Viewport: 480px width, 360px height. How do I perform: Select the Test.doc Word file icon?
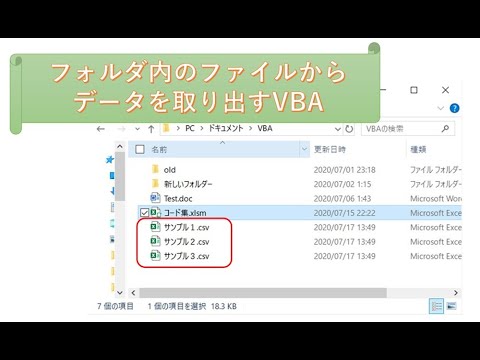point(155,198)
